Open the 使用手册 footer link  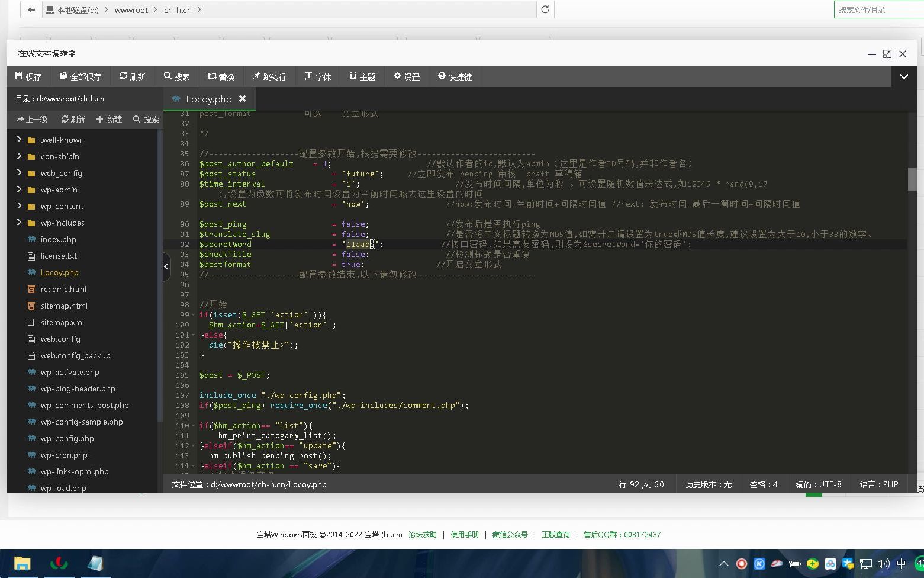[465, 534]
